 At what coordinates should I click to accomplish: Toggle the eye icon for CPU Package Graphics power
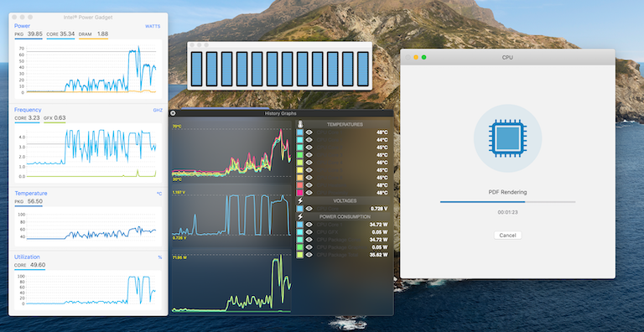309,247
